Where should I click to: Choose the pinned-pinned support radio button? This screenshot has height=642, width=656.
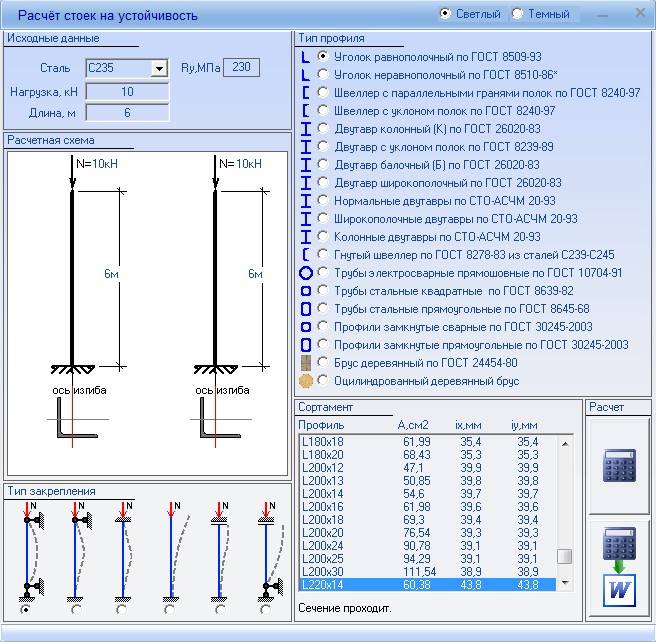26,609
